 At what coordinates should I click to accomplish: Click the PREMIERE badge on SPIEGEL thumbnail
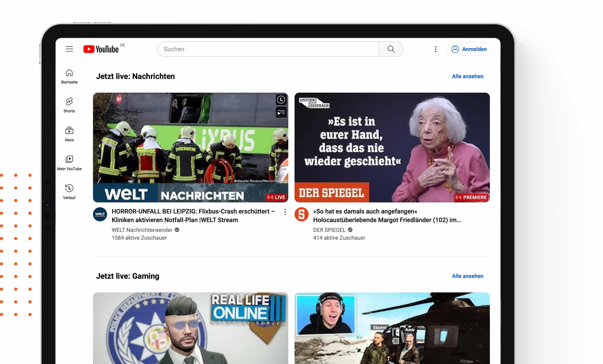[x=471, y=197]
